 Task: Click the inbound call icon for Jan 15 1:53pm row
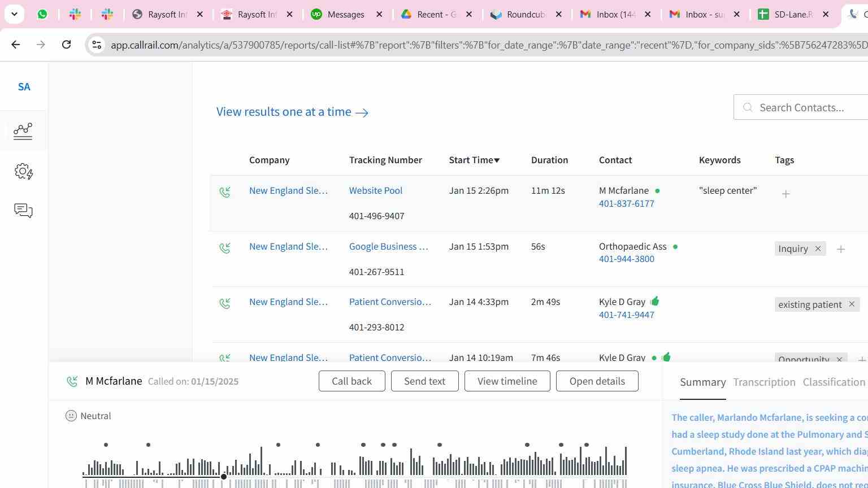tap(225, 248)
